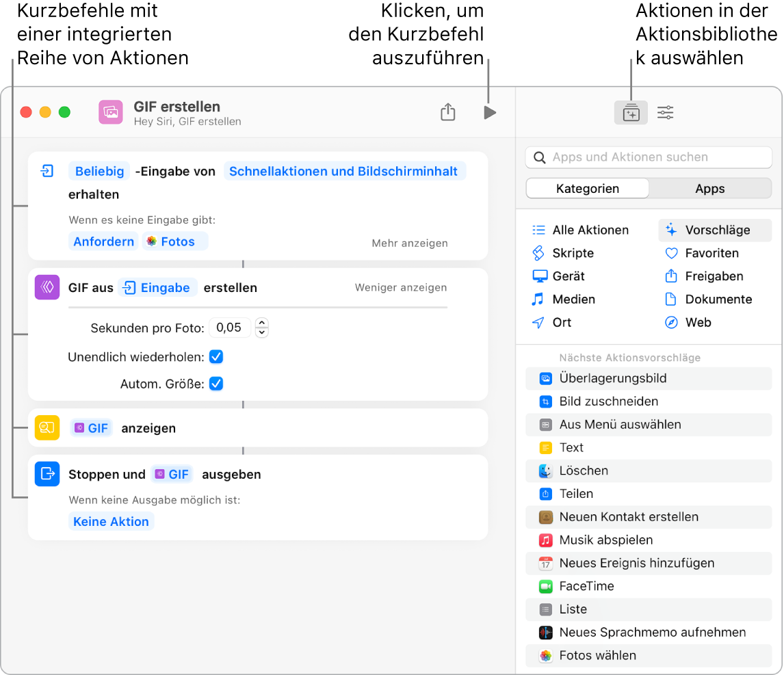Increase Sekunden pro Foto using the stepper
784x675 pixels.
tap(262, 323)
